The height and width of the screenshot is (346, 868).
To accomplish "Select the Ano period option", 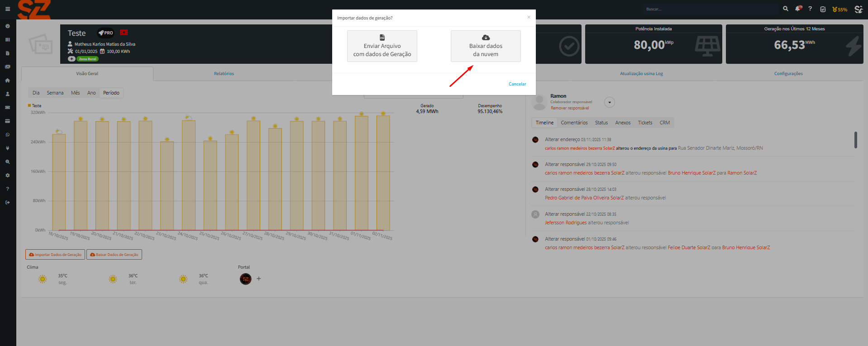I will tap(91, 93).
